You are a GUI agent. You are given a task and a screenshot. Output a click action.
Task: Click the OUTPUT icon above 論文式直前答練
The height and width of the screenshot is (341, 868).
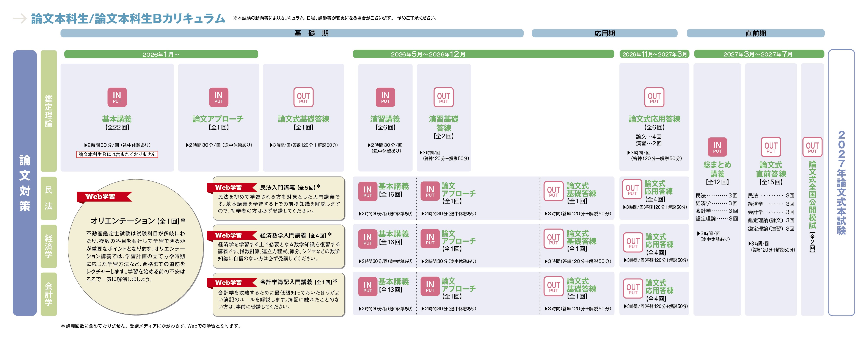point(771,147)
